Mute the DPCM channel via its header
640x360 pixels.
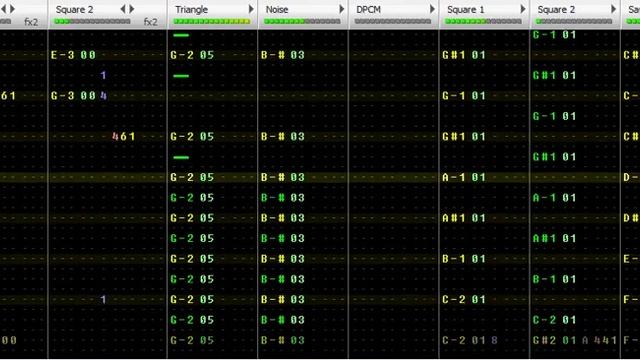[x=368, y=9]
